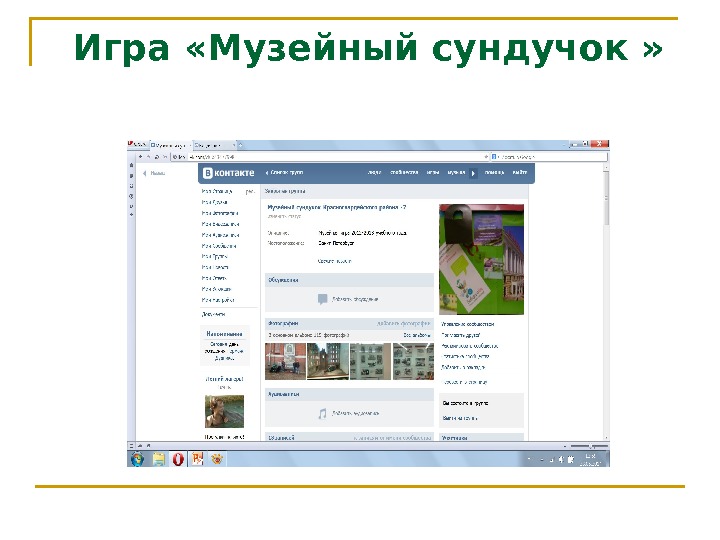Open the second photo thumbnail of the model building
Screen dimensions: 720x540
[328, 361]
